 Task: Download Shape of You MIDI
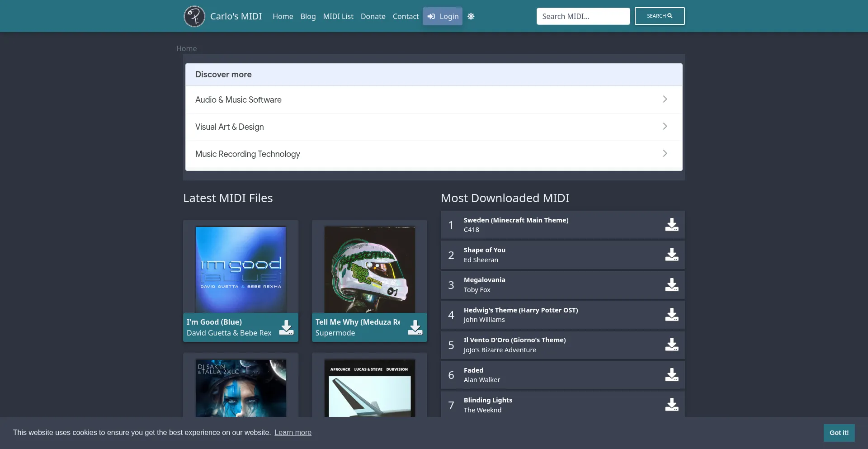(x=672, y=255)
